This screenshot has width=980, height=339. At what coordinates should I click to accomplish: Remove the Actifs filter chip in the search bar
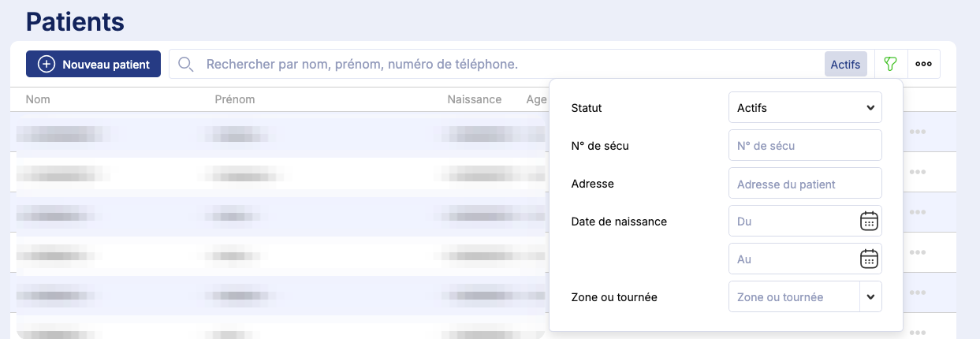(x=845, y=64)
